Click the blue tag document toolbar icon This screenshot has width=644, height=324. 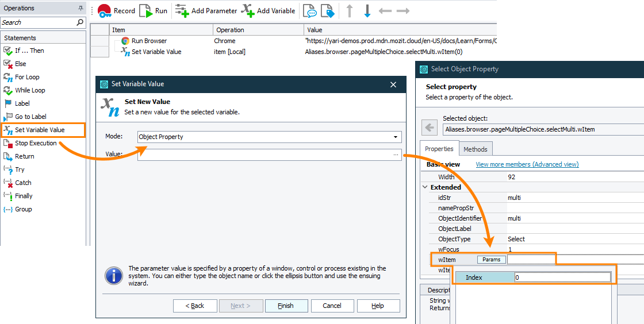(x=327, y=11)
